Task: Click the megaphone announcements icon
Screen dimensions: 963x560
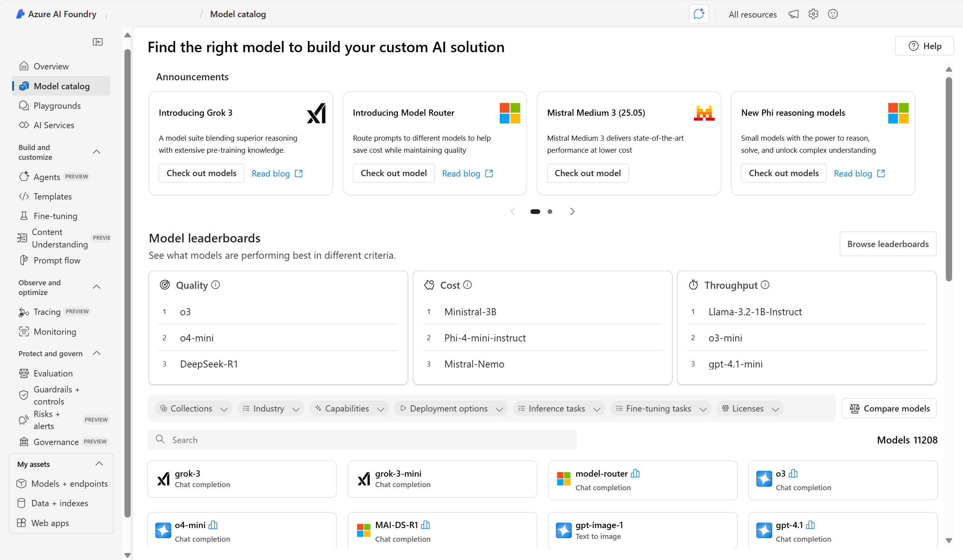Action: (x=793, y=14)
